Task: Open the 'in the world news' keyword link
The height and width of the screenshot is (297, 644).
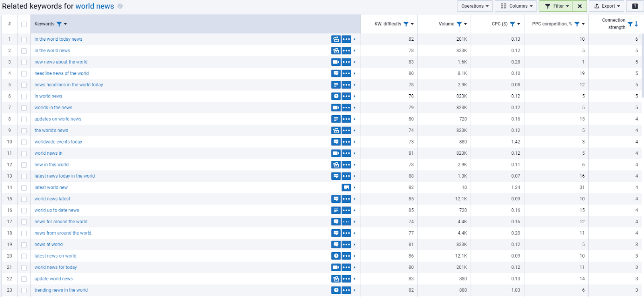Action: [52, 51]
